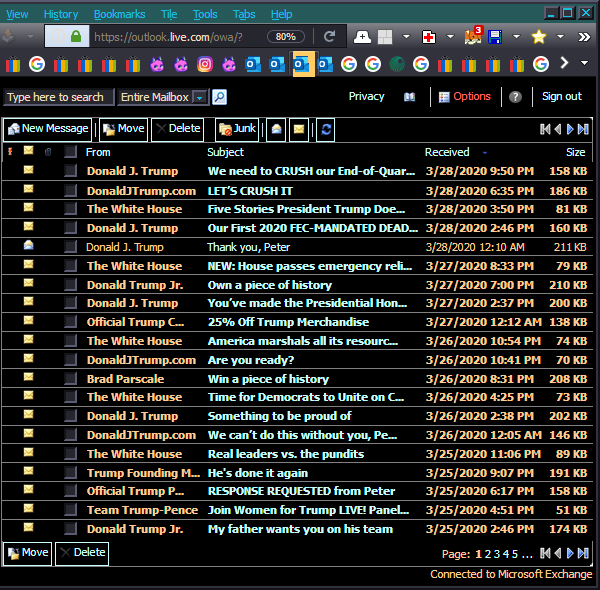Screen dimensions: 600x590
Task: Check box for 'Something to be proud of'
Action: [x=70, y=416]
